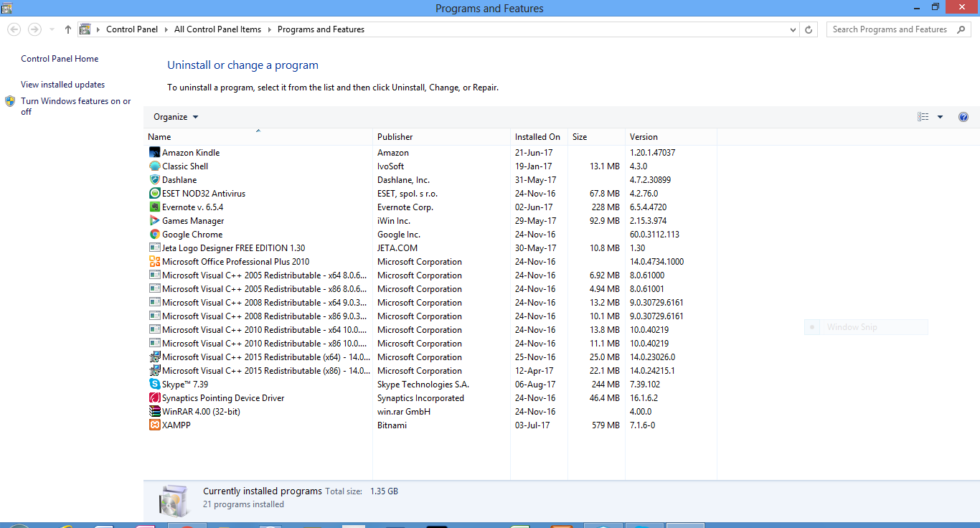The width and height of the screenshot is (980, 528).
Task: Click the Synaptics Pointing Device Driver icon
Action: click(154, 397)
